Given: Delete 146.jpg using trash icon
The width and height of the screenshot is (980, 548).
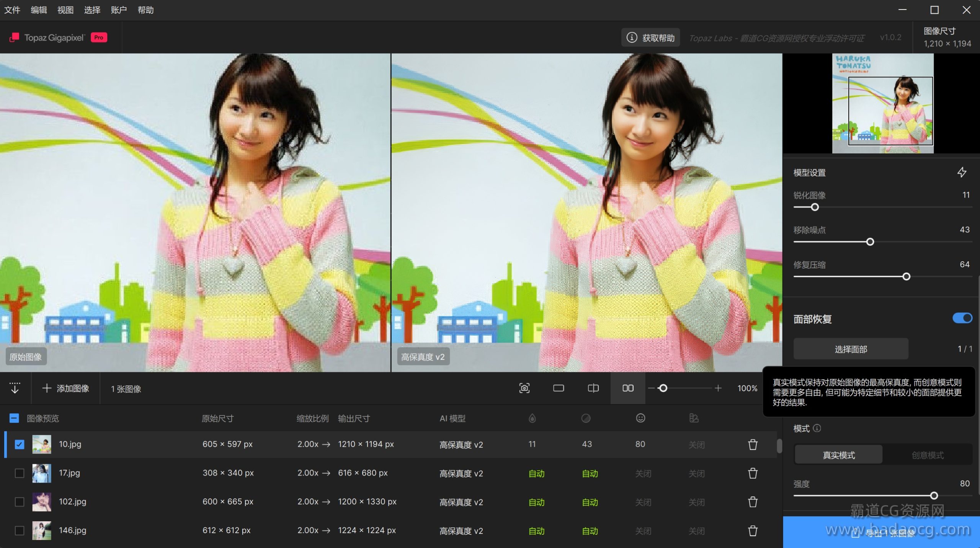Looking at the screenshot, I should click(753, 531).
